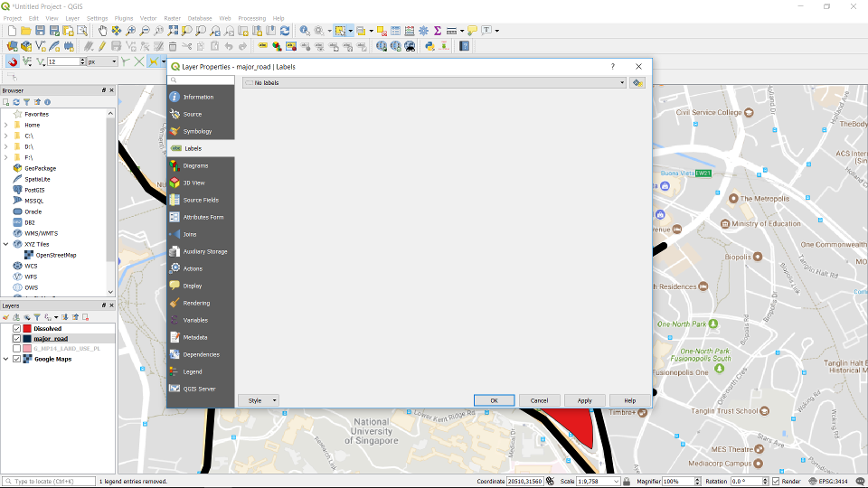
Task: Go to the Joins section
Action: tap(190, 234)
